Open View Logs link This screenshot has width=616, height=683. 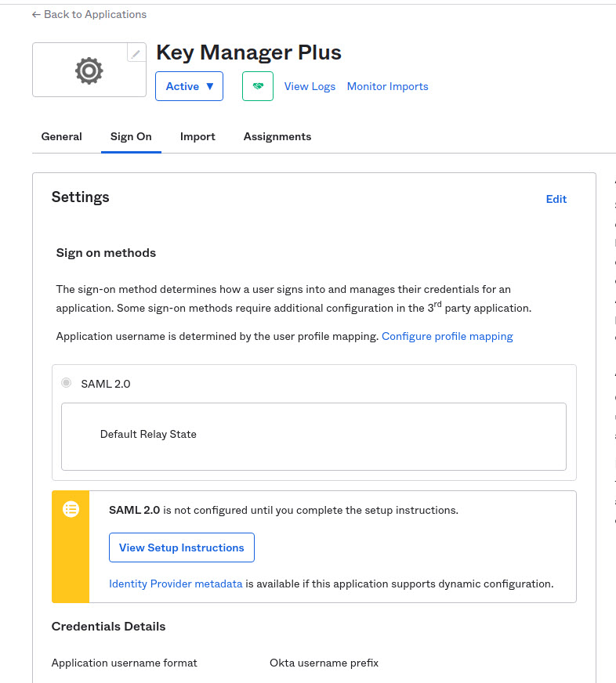coord(310,86)
